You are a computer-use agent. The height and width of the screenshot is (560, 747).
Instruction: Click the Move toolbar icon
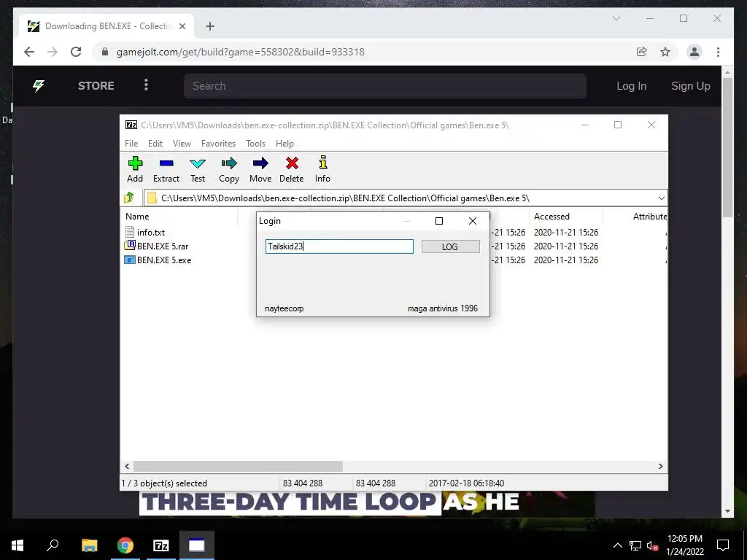tap(260, 164)
